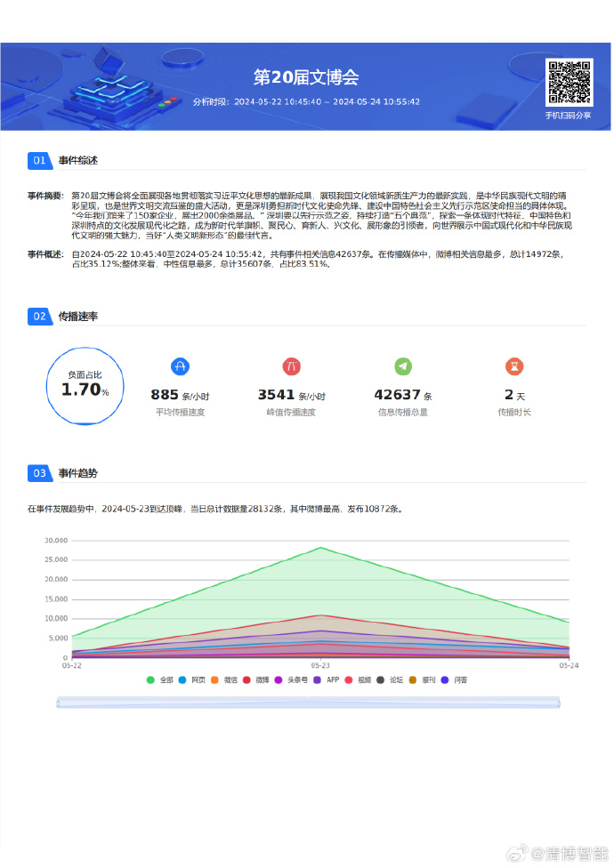Click the 第20届文博会 title
Image resolution: width=614 pixels, height=868 pixels.
pos(306,77)
